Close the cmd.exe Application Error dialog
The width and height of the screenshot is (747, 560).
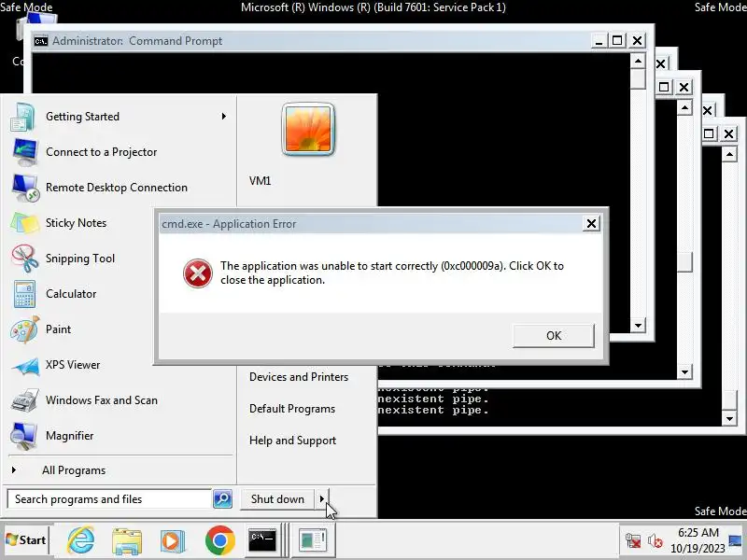(591, 223)
